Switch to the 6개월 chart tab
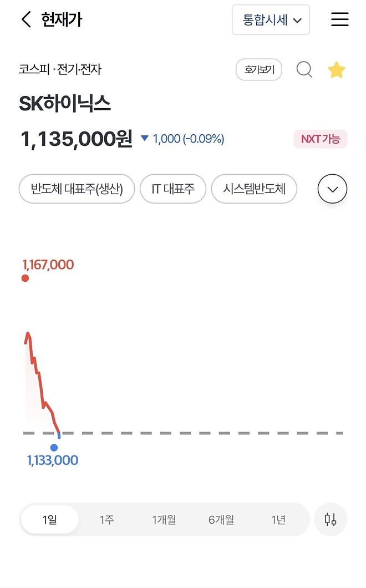 click(221, 519)
